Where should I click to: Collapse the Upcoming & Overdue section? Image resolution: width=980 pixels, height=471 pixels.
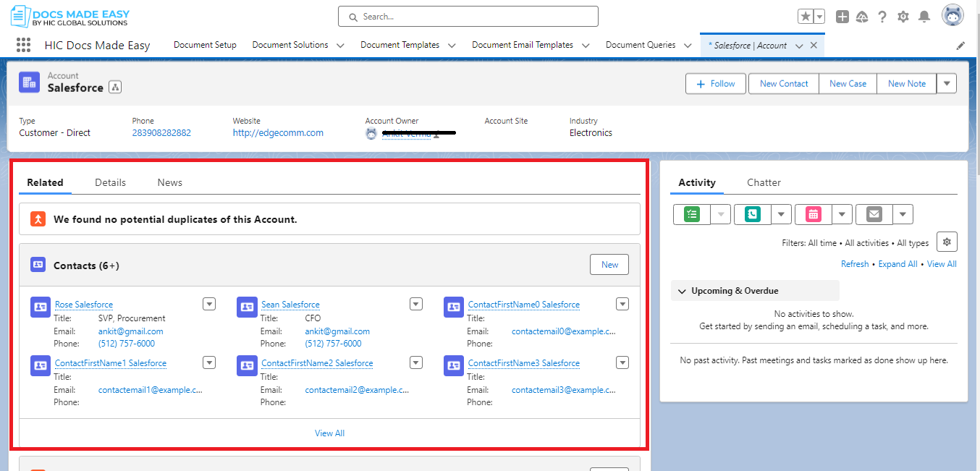[x=682, y=291]
